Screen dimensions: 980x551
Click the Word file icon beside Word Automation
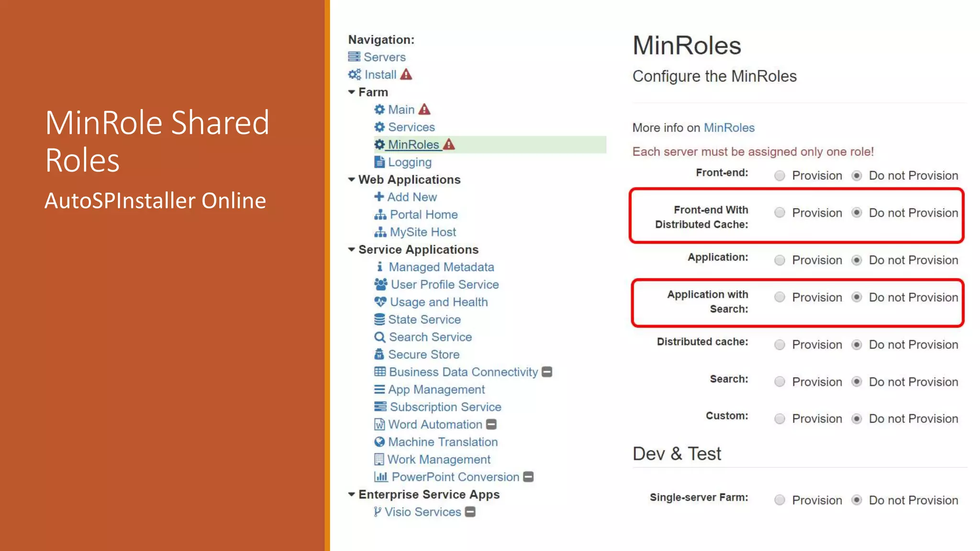pos(379,424)
